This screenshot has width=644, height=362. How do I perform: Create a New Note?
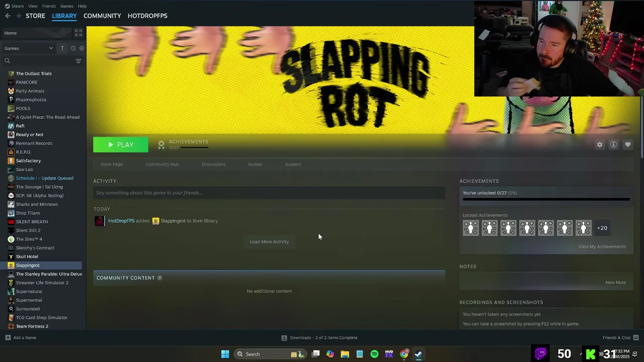coord(615,283)
